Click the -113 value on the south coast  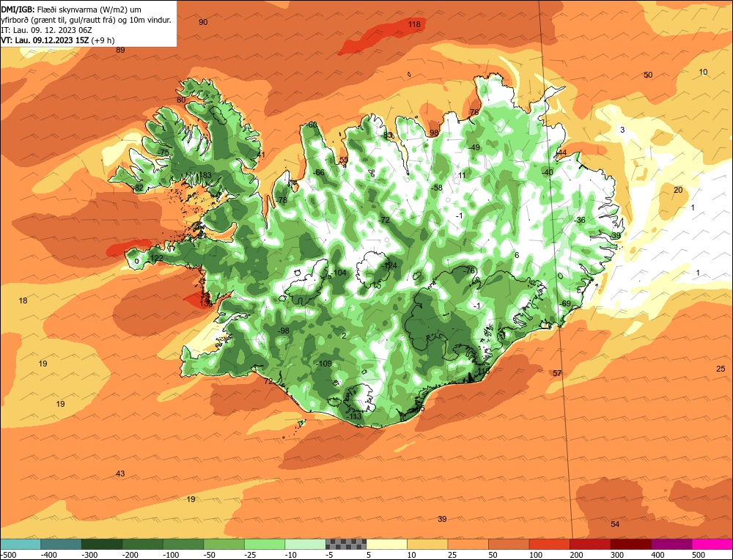[x=354, y=416]
